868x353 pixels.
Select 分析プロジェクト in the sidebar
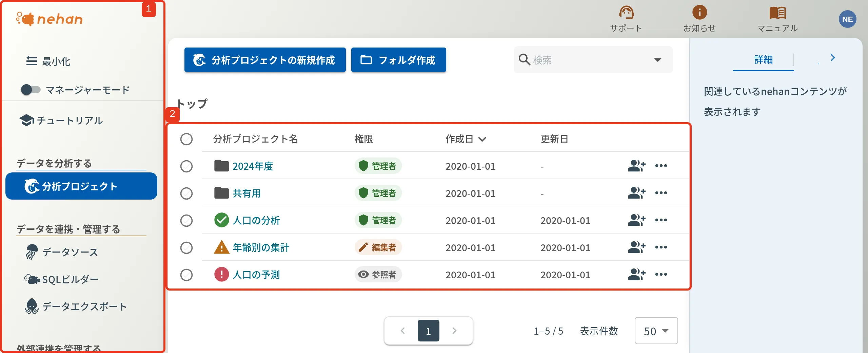point(81,186)
